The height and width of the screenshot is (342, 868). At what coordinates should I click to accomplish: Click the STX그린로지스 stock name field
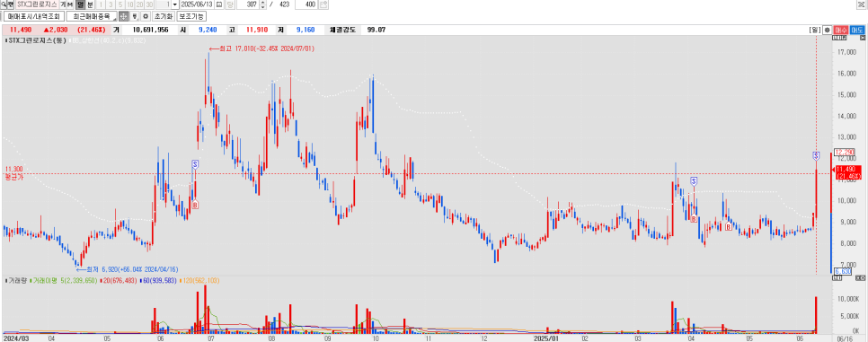37,4
